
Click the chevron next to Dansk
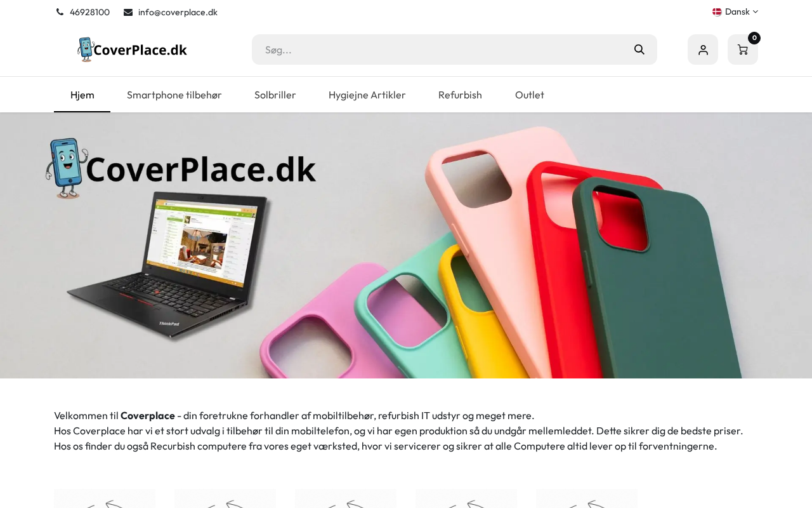tap(756, 11)
